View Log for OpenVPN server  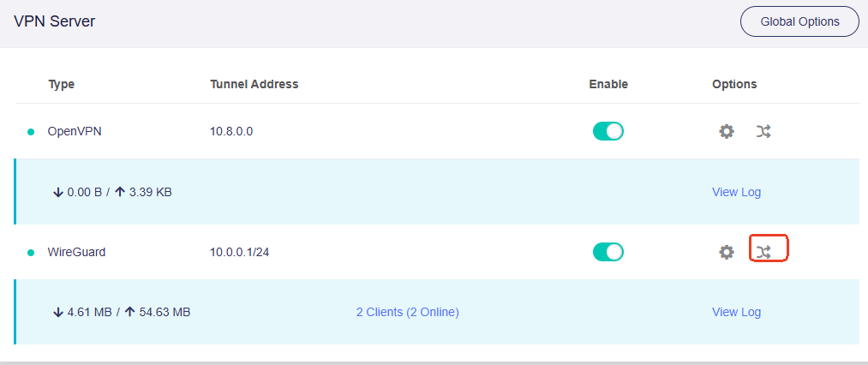[x=736, y=192]
